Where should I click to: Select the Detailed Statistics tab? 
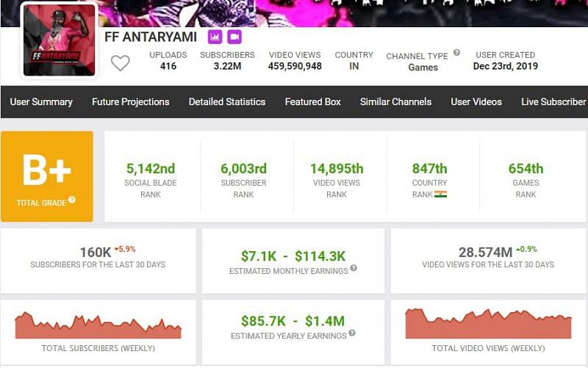pyautogui.click(x=227, y=102)
